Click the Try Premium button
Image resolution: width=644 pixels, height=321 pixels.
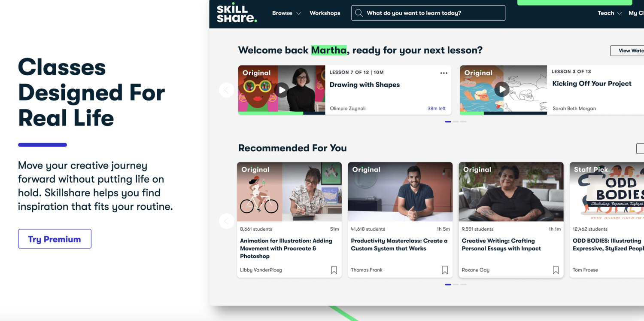(55, 239)
